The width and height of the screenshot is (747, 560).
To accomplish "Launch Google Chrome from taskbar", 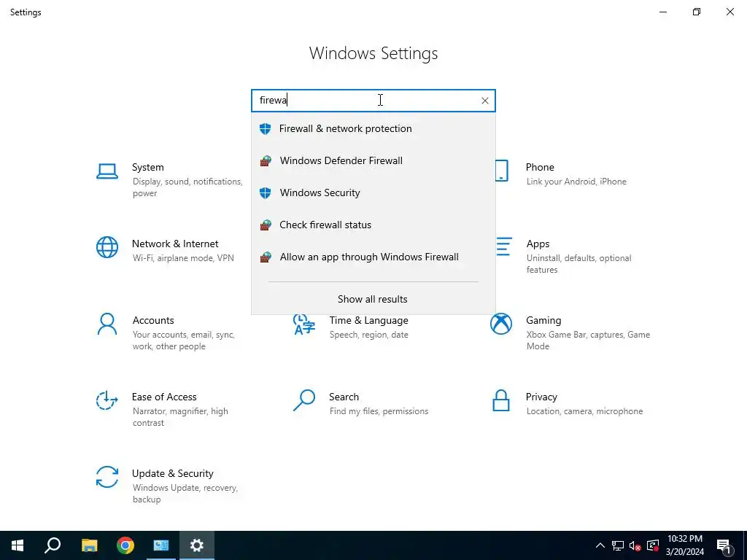I will (x=125, y=545).
